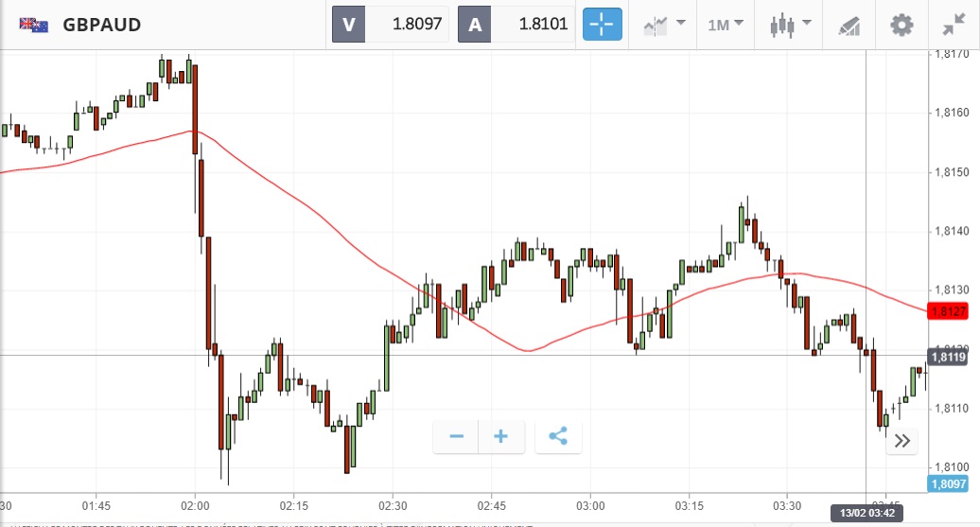Open the drawing tools pencil icon

[x=849, y=25]
